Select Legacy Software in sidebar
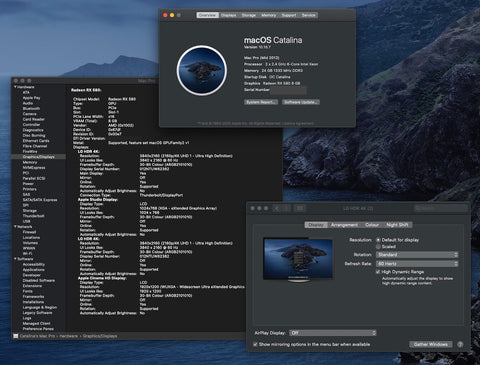 click(x=37, y=313)
